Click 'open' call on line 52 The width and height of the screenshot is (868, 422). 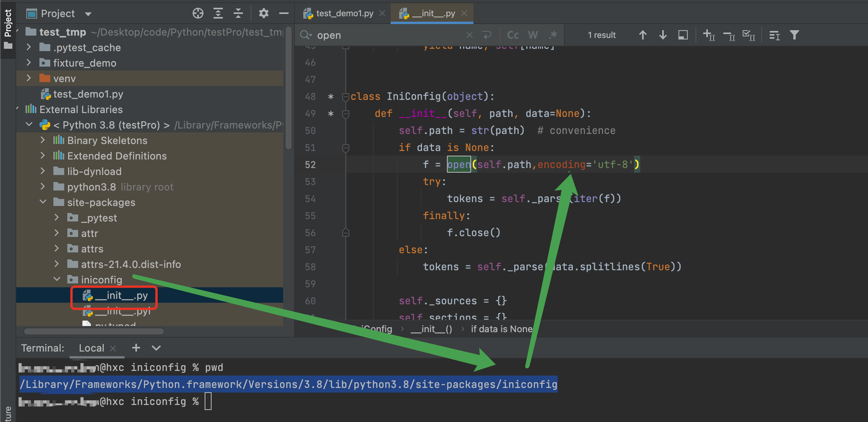click(459, 165)
